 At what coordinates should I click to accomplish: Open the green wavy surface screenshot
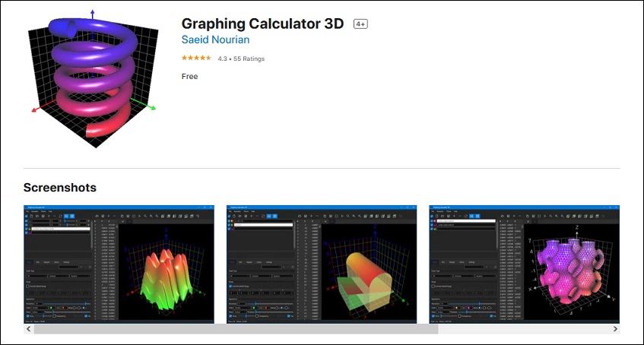(x=119, y=264)
